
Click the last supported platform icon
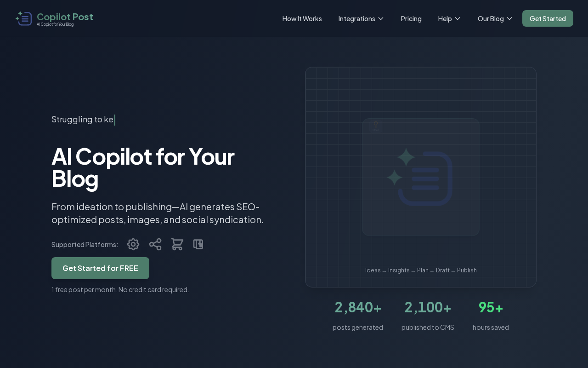click(x=198, y=244)
